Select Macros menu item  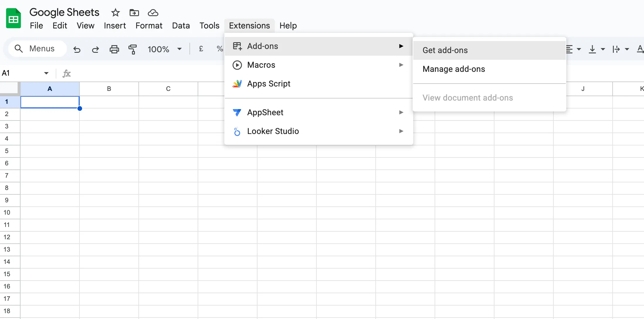319,65
